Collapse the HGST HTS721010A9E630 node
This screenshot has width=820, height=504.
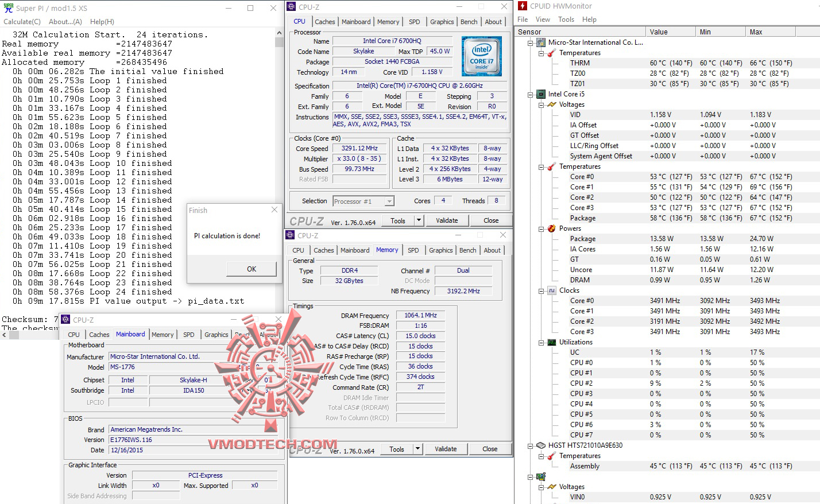point(531,445)
